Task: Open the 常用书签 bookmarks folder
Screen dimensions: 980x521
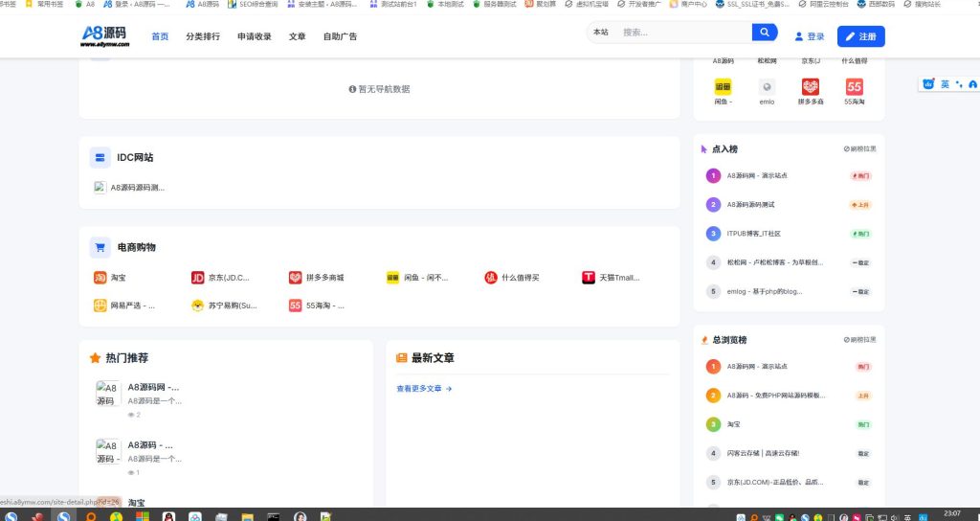Action: [x=44, y=4]
